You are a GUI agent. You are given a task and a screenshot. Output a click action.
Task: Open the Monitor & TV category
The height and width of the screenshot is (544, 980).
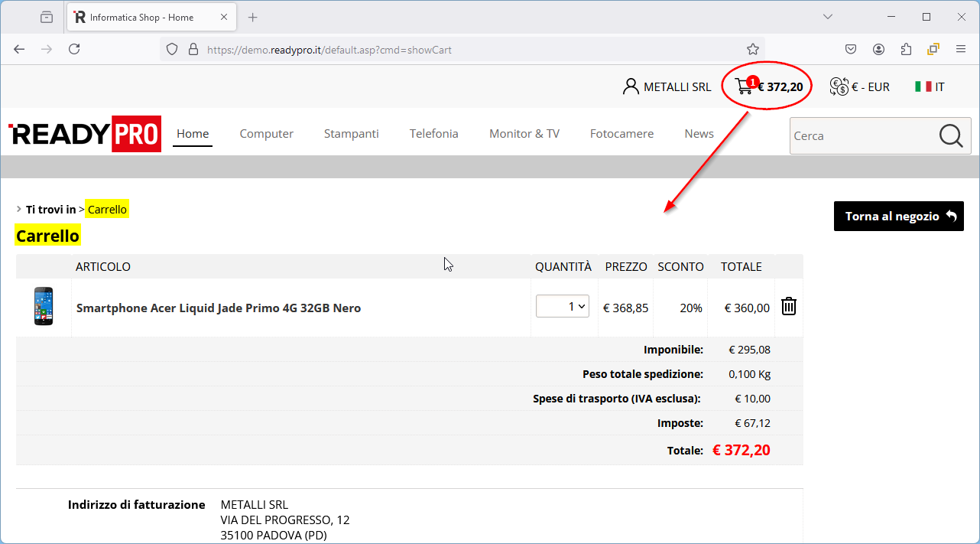[524, 134]
